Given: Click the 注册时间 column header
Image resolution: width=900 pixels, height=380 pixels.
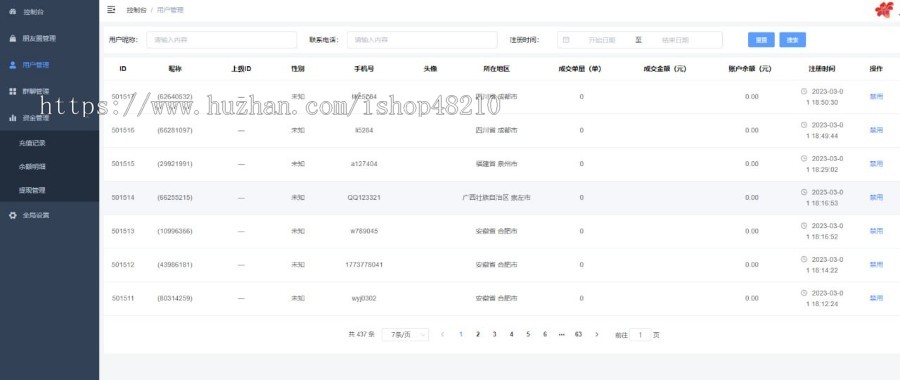Looking at the screenshot, I should (x=822, y=69).
